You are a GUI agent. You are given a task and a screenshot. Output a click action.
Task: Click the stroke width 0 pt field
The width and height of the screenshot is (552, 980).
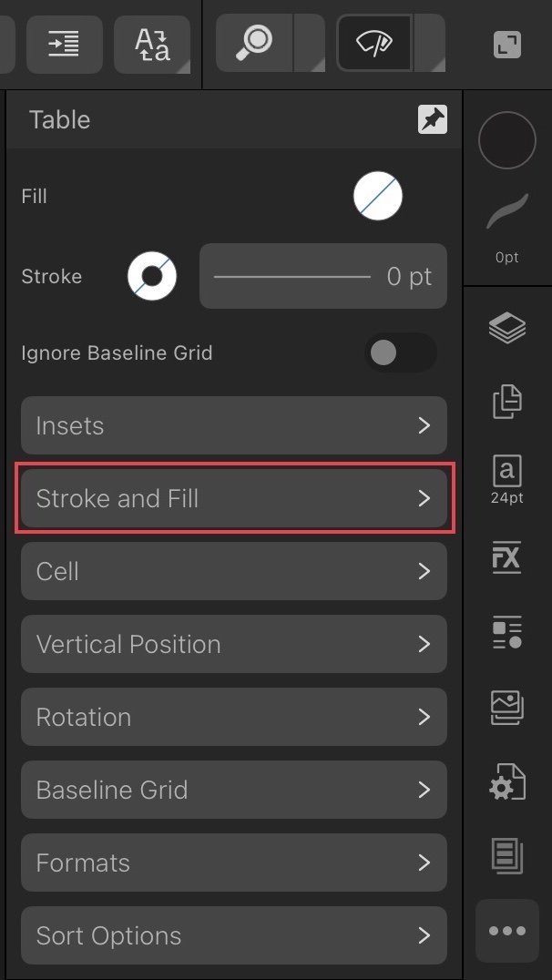323,276
